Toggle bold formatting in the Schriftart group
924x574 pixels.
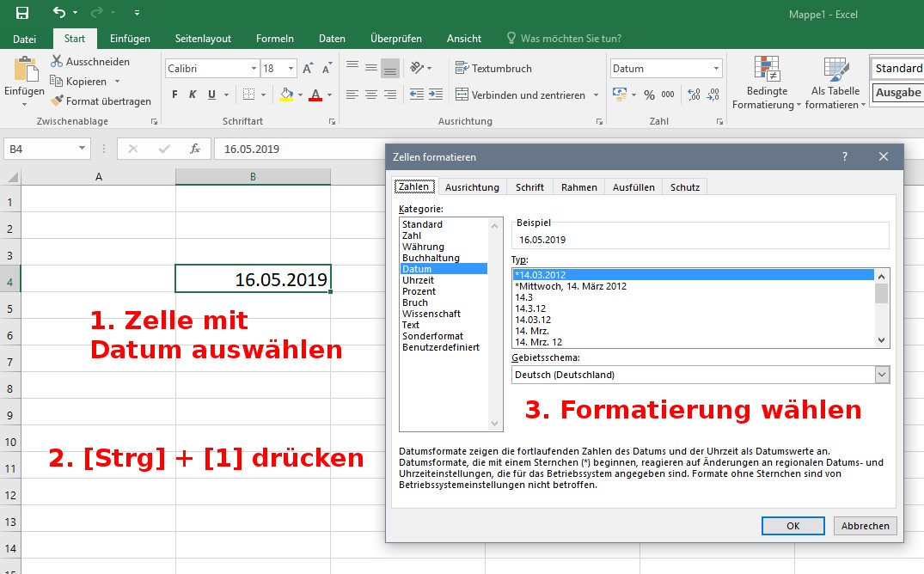pyautogui.click(x=174, y=94)
